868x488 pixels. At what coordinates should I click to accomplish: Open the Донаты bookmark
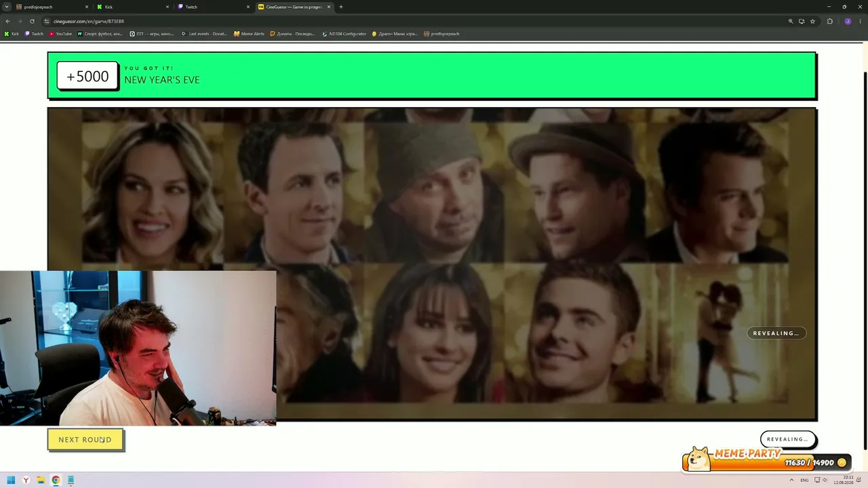click(292, 34)
